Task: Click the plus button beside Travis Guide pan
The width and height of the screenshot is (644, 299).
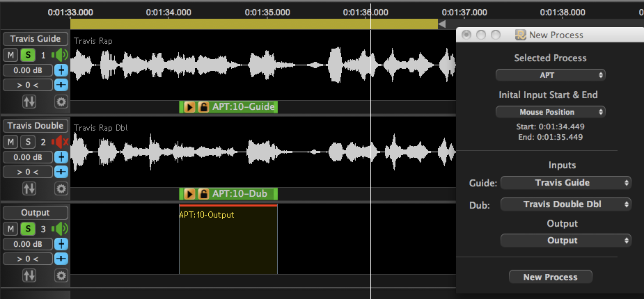Action: pos(61,85)
